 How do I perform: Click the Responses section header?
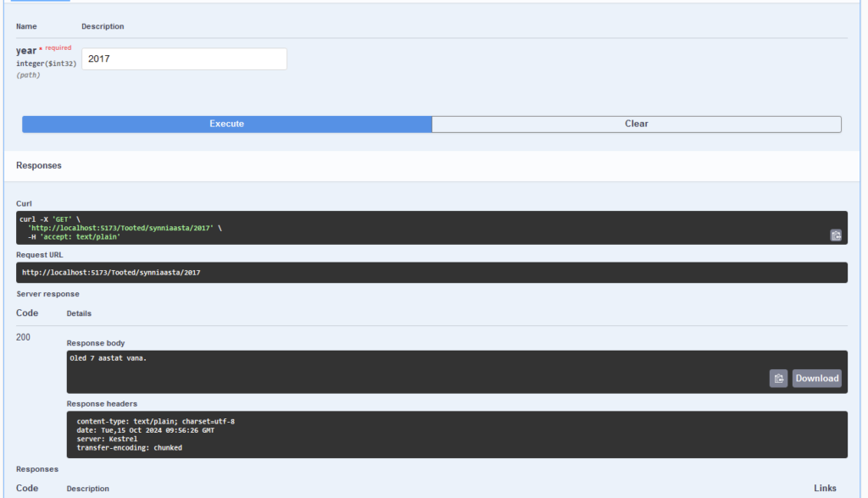(x=39, y=165)
